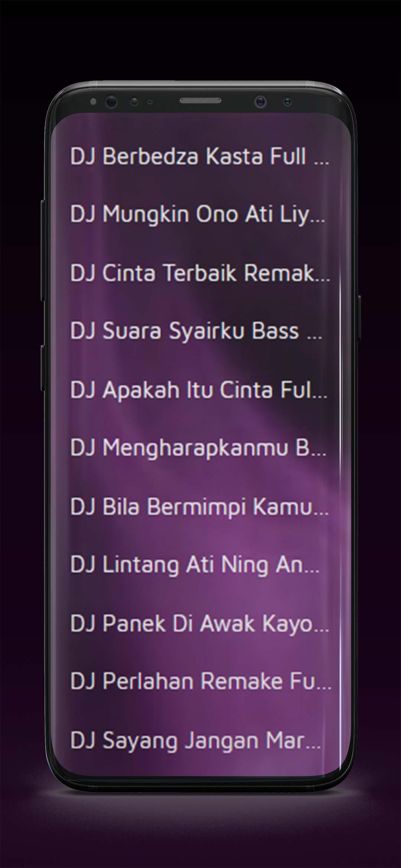The width and height of the screenshot is (401, 868).
Task: Click the upper left-side volume button
Action: [43, 250]
